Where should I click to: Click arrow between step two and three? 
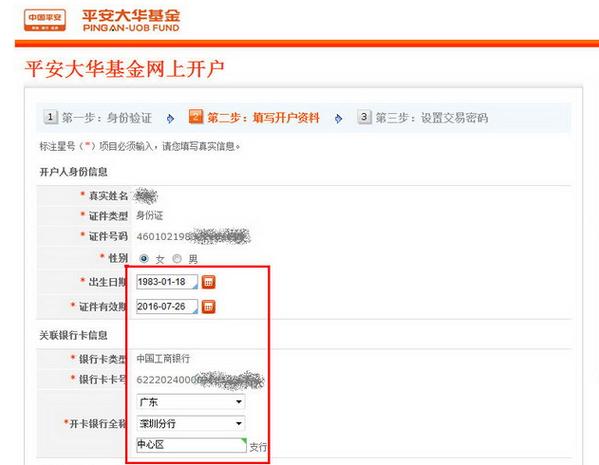click(x=338, y=119)
